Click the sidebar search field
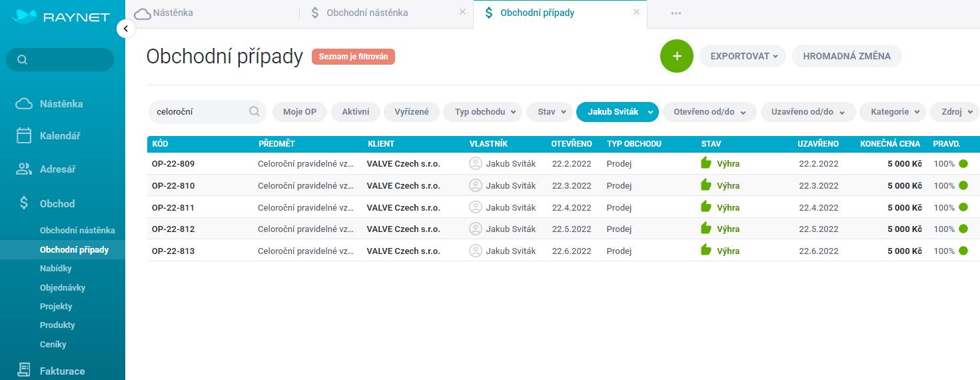 pyautogui.click(x=60, y=59)
